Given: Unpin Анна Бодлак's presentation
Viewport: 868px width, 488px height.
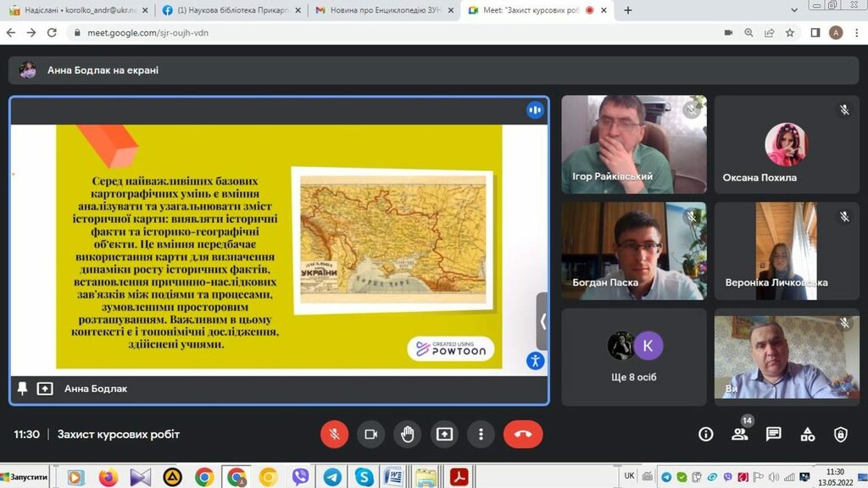Looking at the screenshot, I should 23,388.
